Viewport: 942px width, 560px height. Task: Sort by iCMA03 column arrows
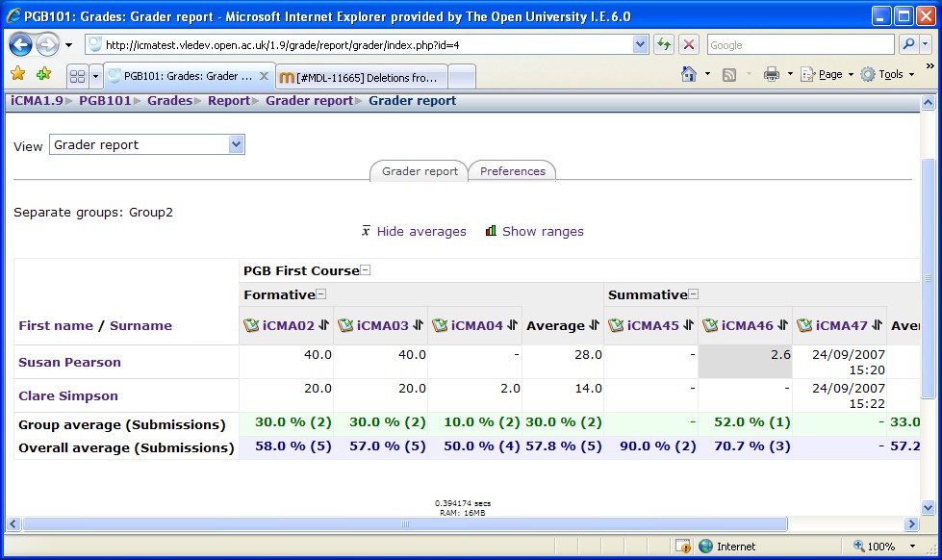coord(419,325)
